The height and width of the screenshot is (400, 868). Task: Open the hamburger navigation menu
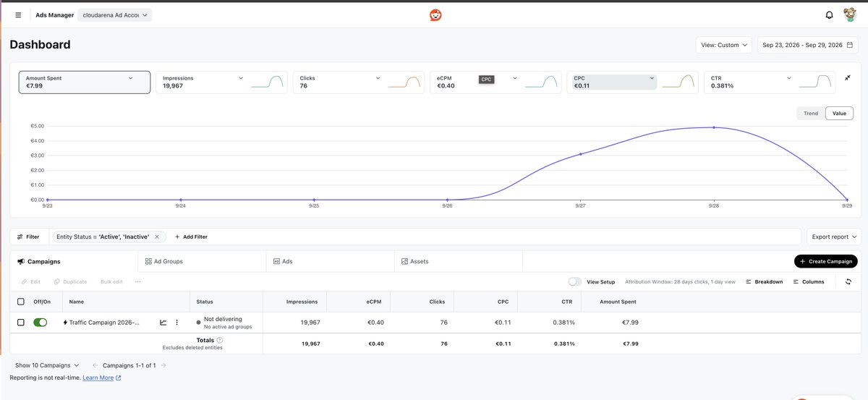coord(18,14)
